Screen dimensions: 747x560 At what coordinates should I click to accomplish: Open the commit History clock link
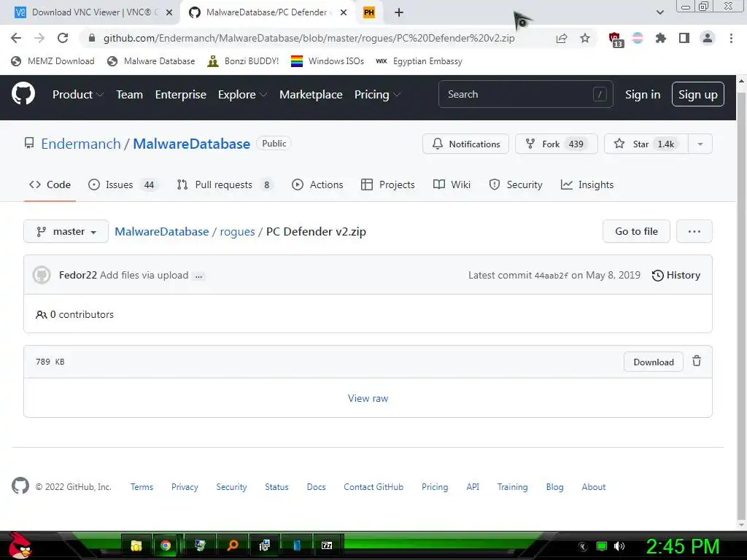tap(676, 275)
